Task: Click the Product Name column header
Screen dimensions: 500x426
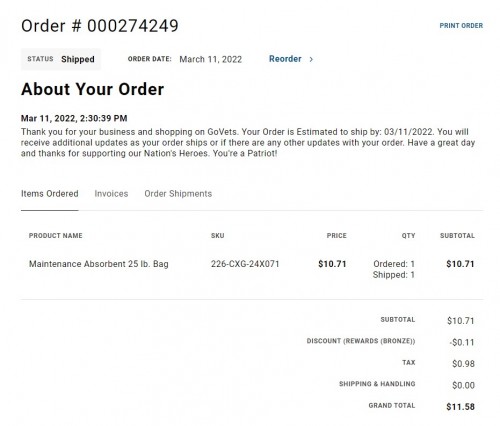Action: tap(56, 236)
